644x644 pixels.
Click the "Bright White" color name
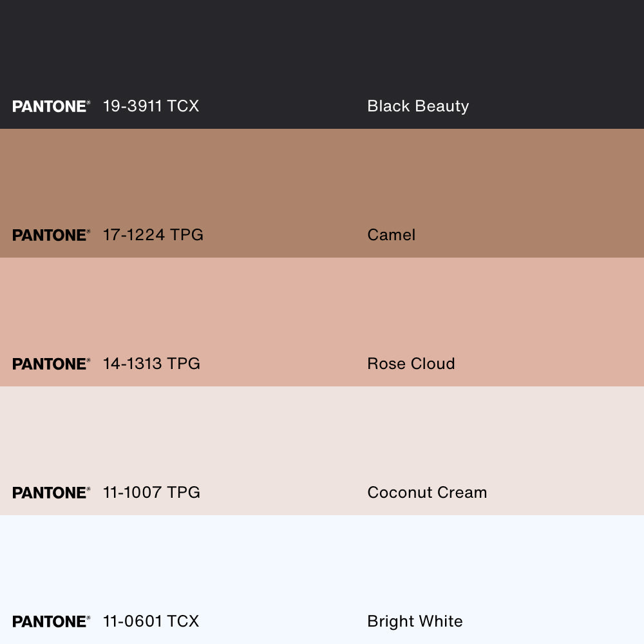415,621
